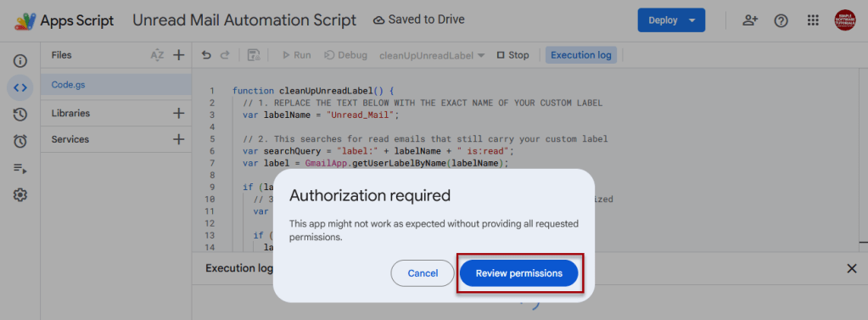
Task: Close the Execution log panel
Action: pyautogui.click(x=852, y=268)
